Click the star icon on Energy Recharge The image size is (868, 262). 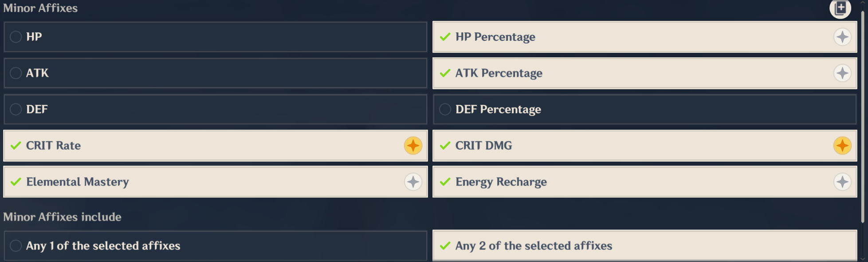(842, 182)
